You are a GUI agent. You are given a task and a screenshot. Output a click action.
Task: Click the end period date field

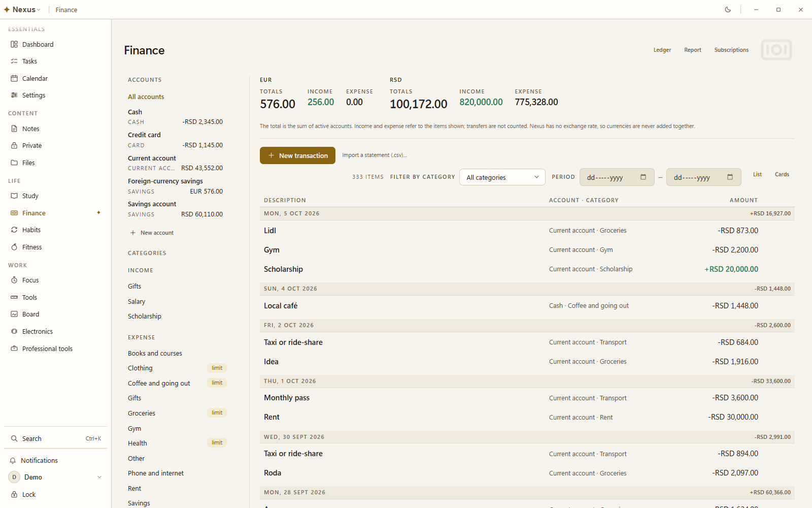pyautogui.click(x=703, y=177)
